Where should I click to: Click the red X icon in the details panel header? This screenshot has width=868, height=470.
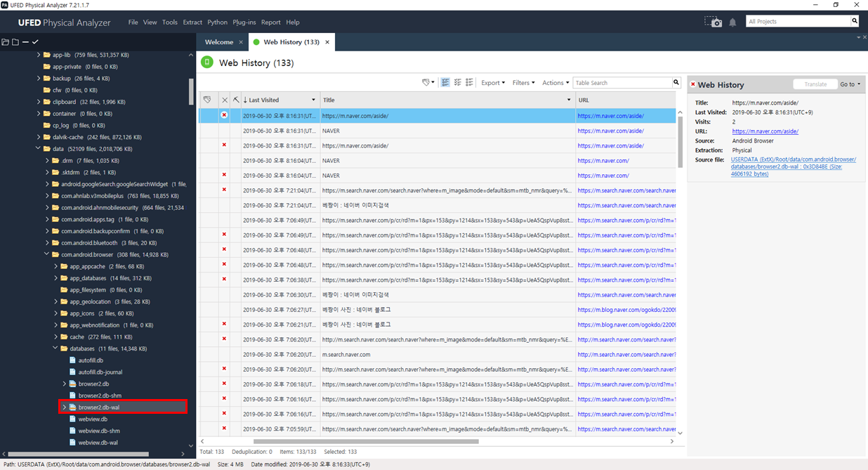[x=692, y=84]
